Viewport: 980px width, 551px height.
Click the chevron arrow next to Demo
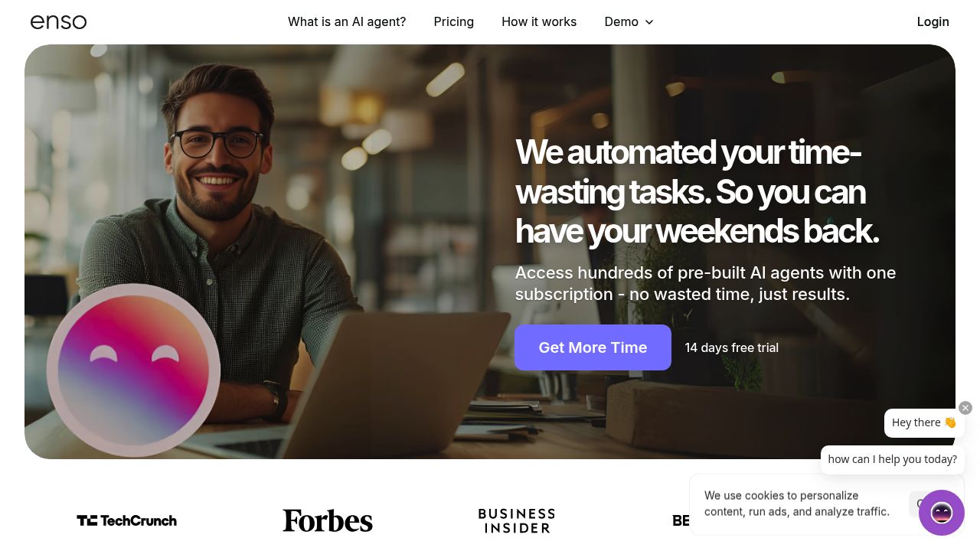pyautogui.click(x=649, y=22)
